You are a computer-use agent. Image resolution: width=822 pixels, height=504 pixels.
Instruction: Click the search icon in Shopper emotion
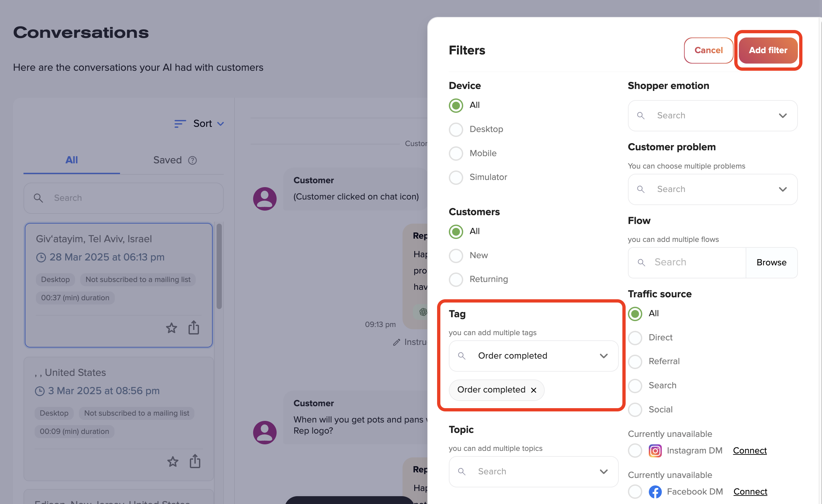[641, 116]
